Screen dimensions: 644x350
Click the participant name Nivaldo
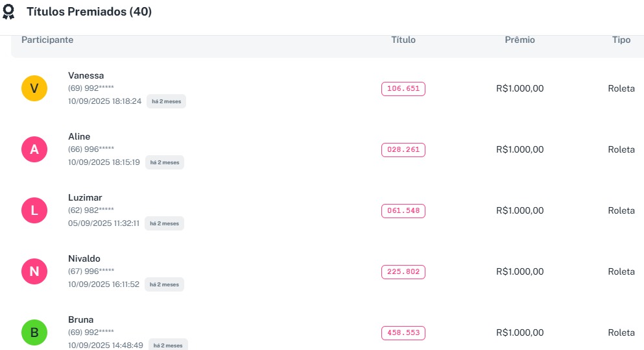coord(84,258)
